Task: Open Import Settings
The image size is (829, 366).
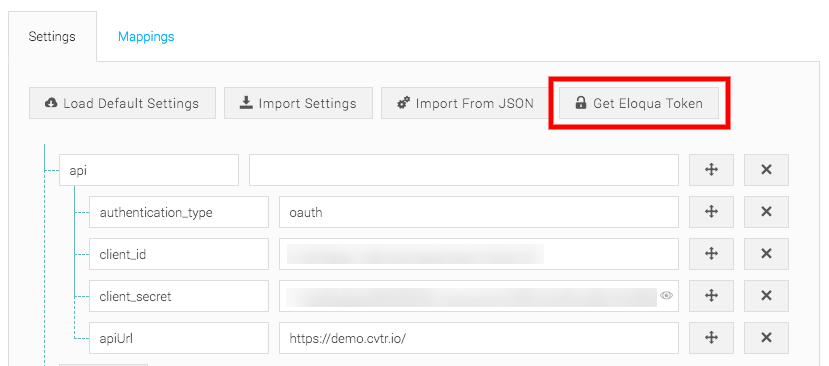Action: pos(298,103)
